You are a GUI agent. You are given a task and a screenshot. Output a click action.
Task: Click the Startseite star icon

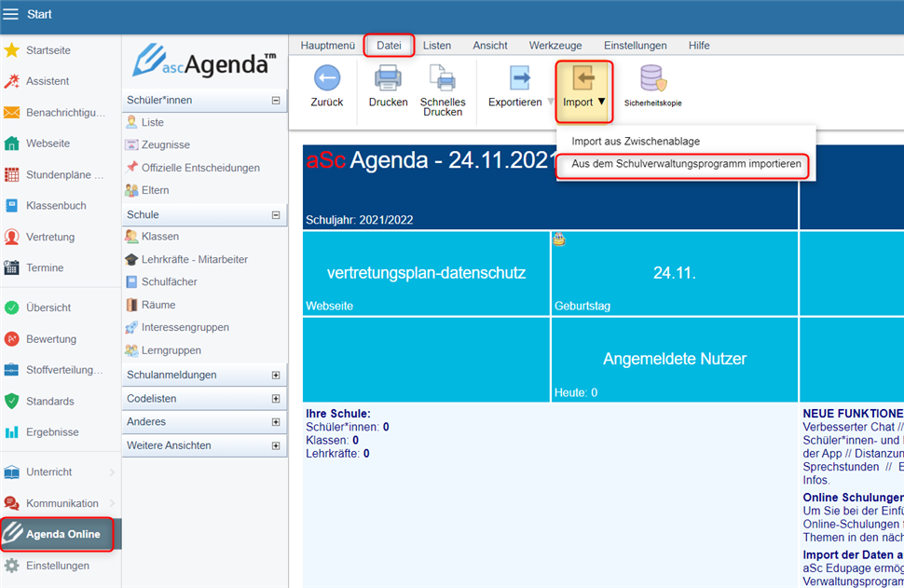(x=11, y=50)
